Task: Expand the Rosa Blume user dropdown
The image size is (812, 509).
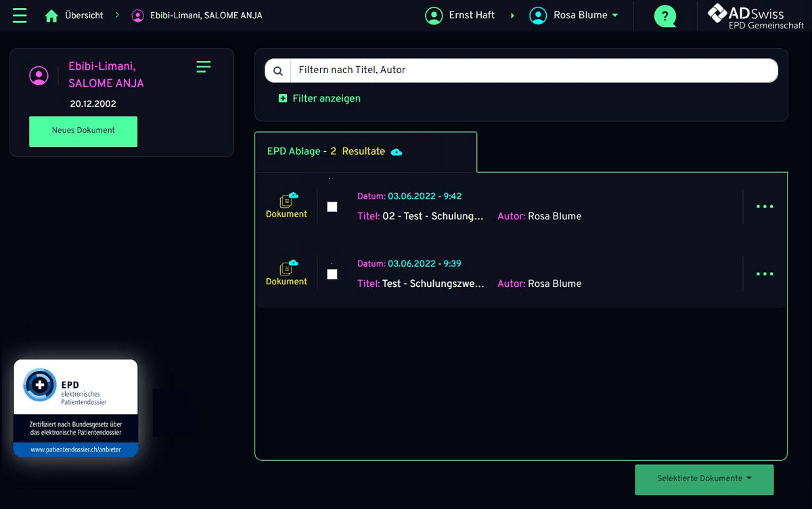Action: coord(614,16)
